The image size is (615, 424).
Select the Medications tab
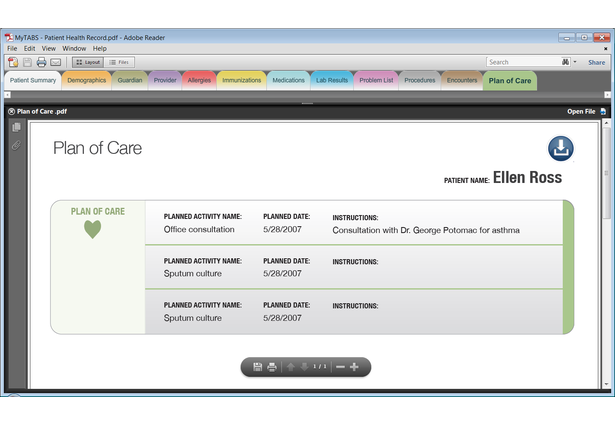click(289, 80)
